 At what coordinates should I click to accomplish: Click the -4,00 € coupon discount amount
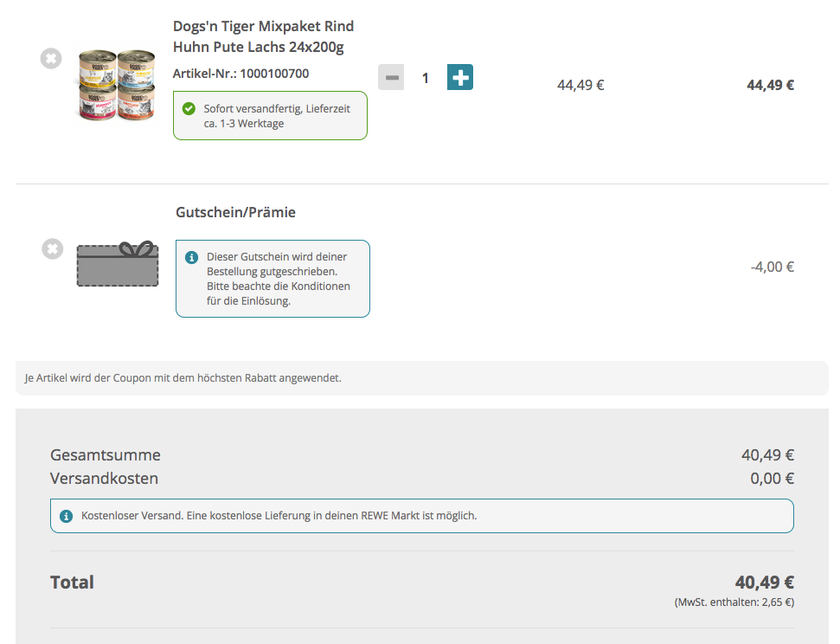772,267
